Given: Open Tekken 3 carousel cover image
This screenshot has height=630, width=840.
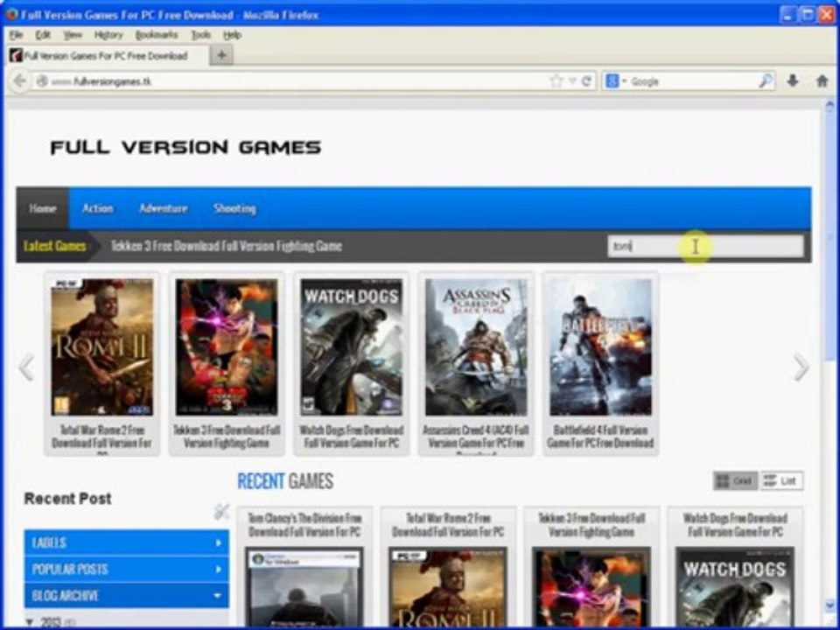Looking at the screenshot, I should click(x=227, y=347).
